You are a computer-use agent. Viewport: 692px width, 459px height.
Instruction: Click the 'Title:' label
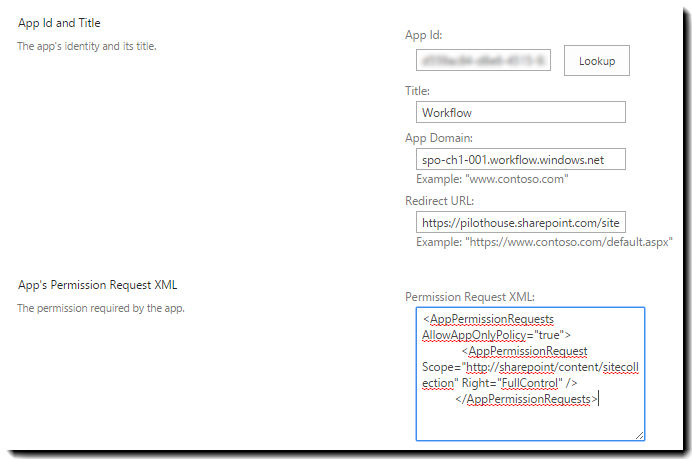(417, 90)
